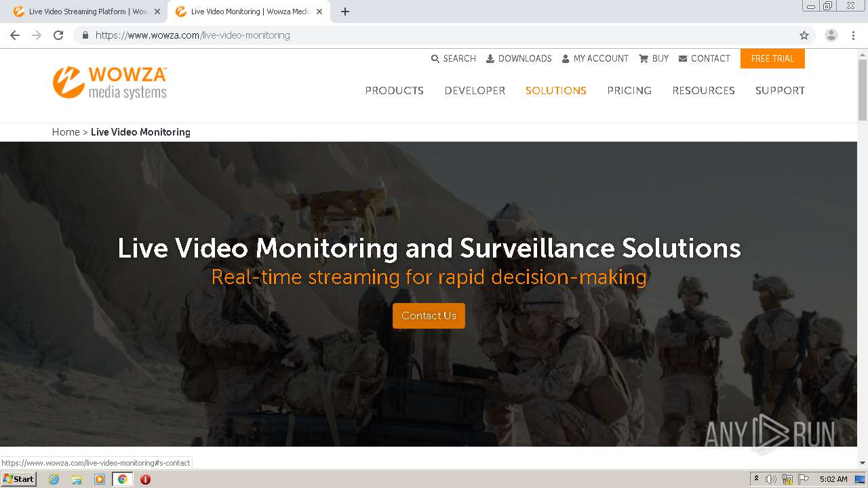Open the Search magnifier icon
The height and width of the screenshot is (488, 868).
click(x=435, y=59)
